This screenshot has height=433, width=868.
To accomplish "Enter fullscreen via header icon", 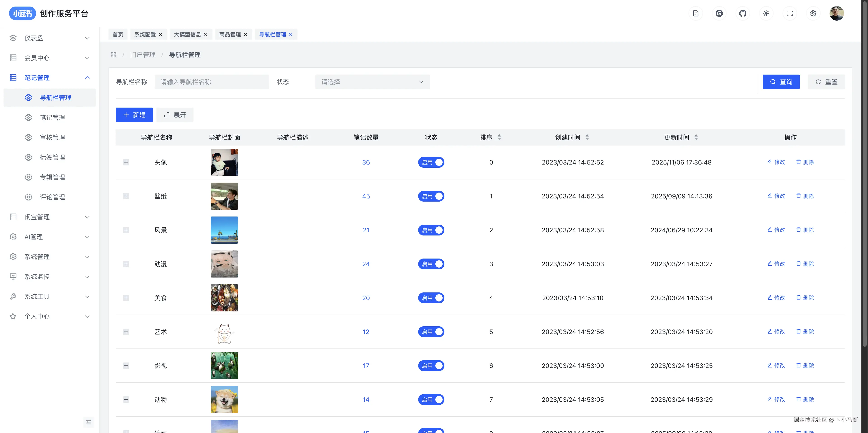I will [790, 14].
